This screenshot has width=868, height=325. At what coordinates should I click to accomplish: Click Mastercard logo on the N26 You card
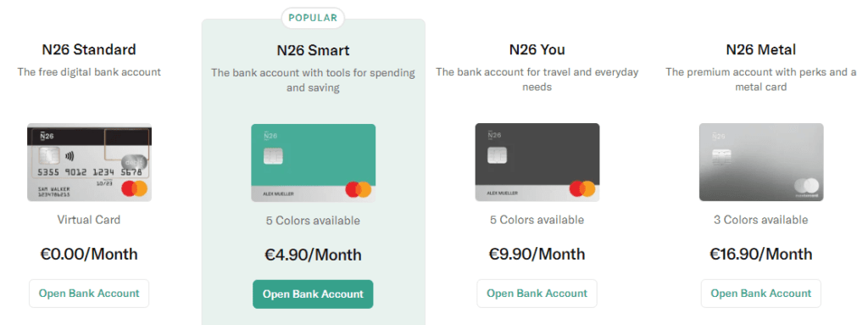[x=582, y=189]
